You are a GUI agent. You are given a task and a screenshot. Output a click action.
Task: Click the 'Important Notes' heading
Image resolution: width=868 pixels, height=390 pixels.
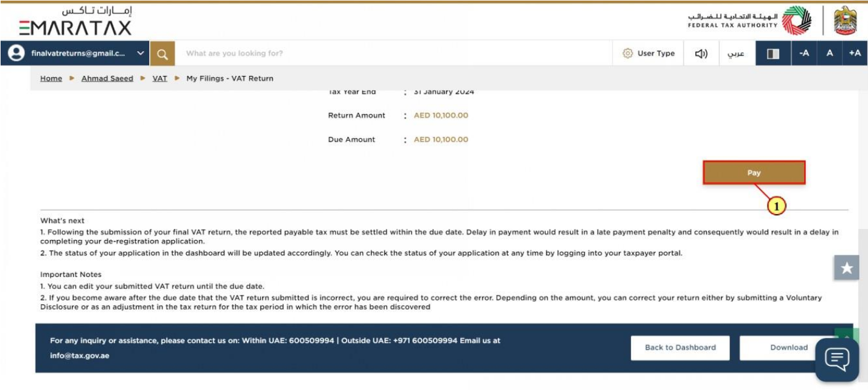point(71,275)
